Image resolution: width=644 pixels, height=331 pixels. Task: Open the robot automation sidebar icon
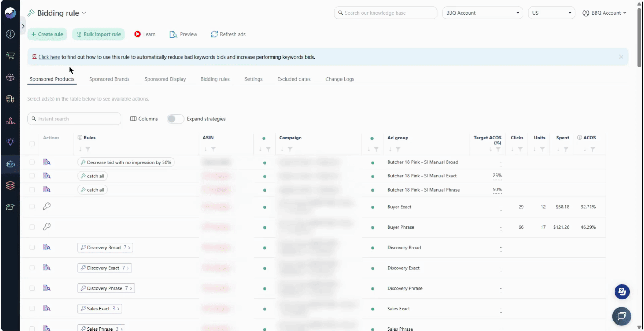click(10, 164)
